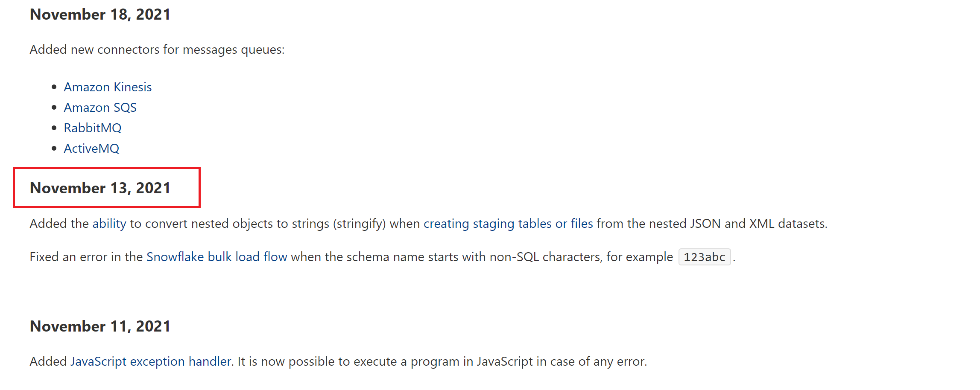
Task: Click "creating staging tables or files" link
Action: pos(508,224)
